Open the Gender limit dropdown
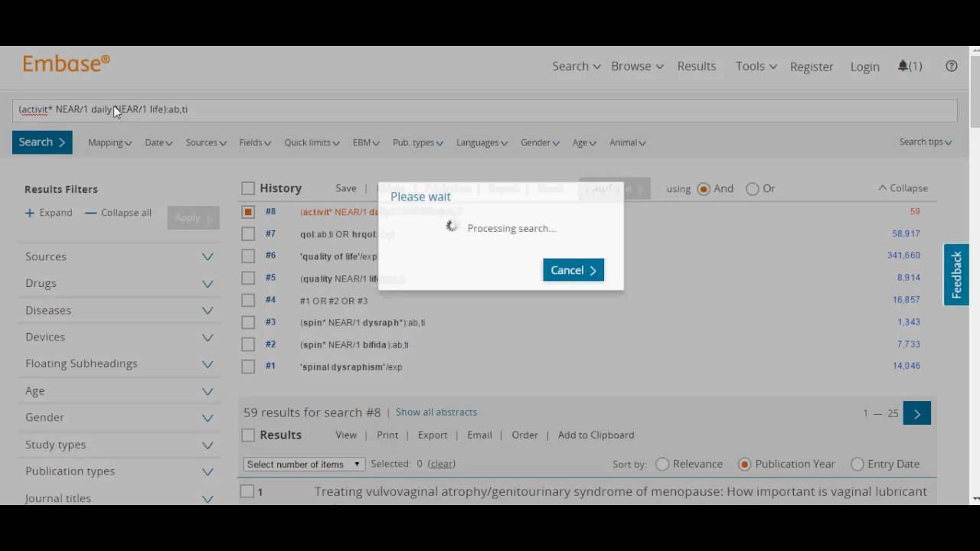The image size is (980, 551). click(x=540, y=142)
